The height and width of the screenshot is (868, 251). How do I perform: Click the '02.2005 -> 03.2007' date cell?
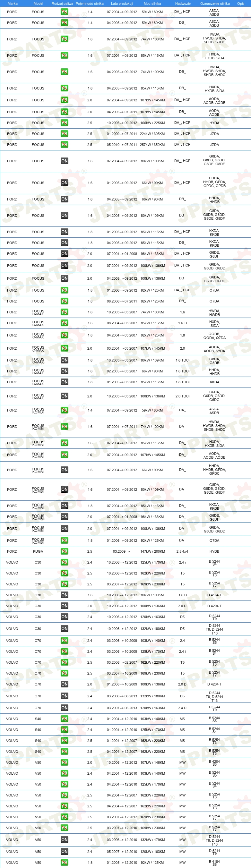[122, 371]
